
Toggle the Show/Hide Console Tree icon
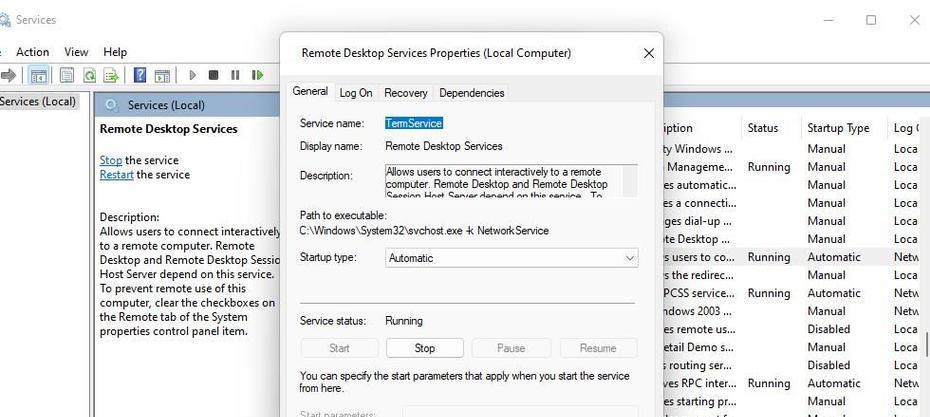pos(39,75)
